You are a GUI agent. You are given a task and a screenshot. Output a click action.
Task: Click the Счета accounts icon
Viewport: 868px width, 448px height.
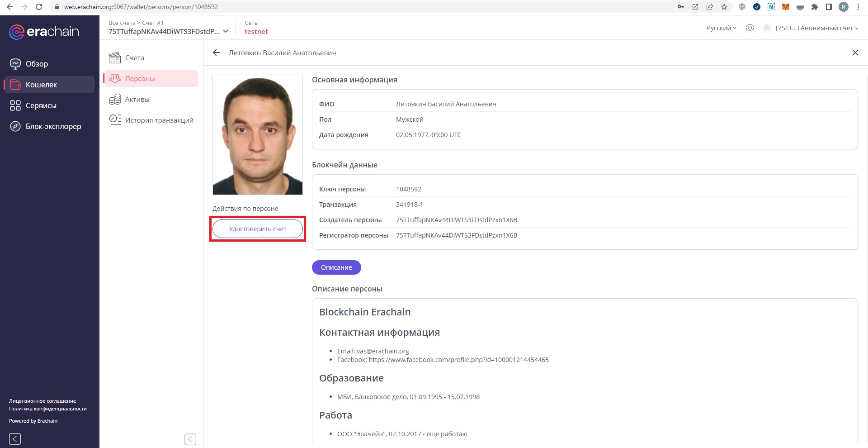click(x=115, y=57)
